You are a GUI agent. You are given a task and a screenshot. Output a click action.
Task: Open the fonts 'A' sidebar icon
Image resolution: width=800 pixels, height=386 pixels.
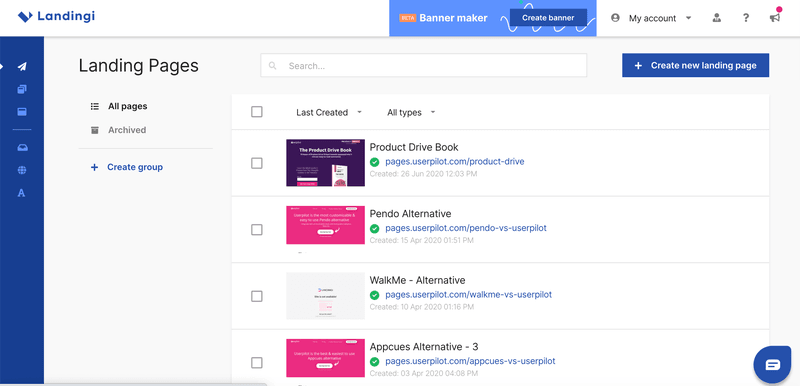click(x=21, y=193)
